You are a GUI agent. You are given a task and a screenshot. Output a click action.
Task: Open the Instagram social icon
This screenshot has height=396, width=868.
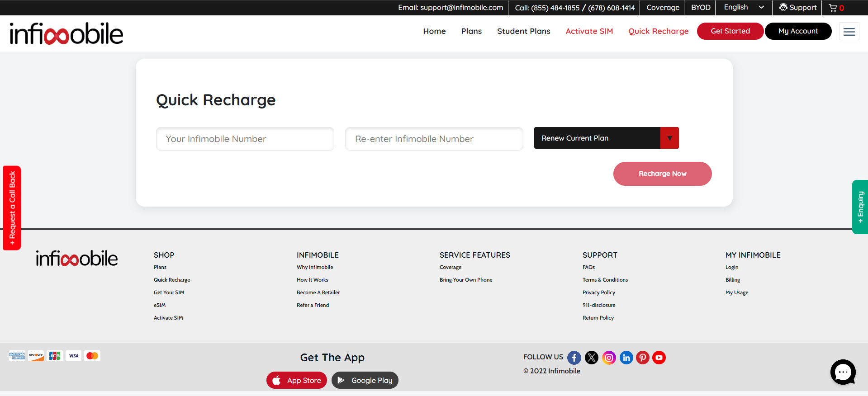tap(609, 358)
